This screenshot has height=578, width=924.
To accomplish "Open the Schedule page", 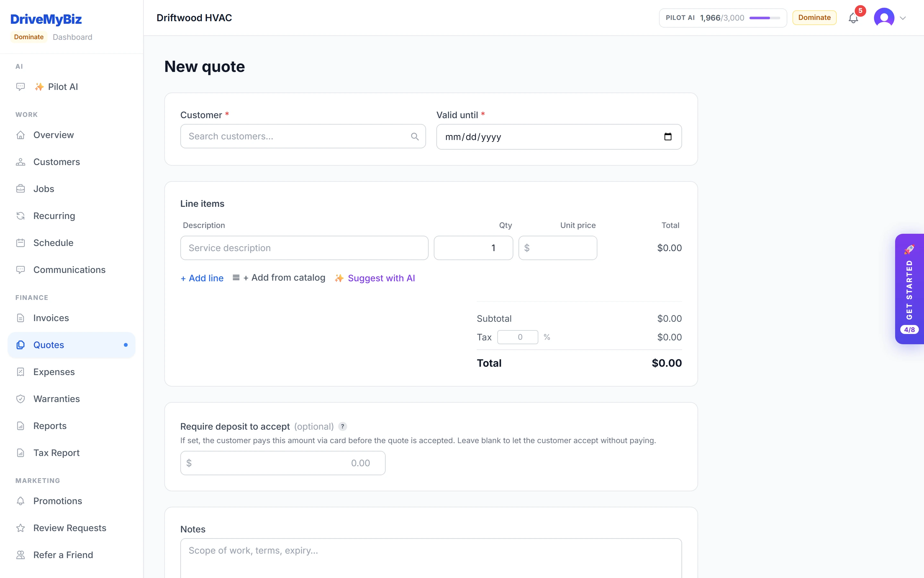I will (x=72, y=243).
